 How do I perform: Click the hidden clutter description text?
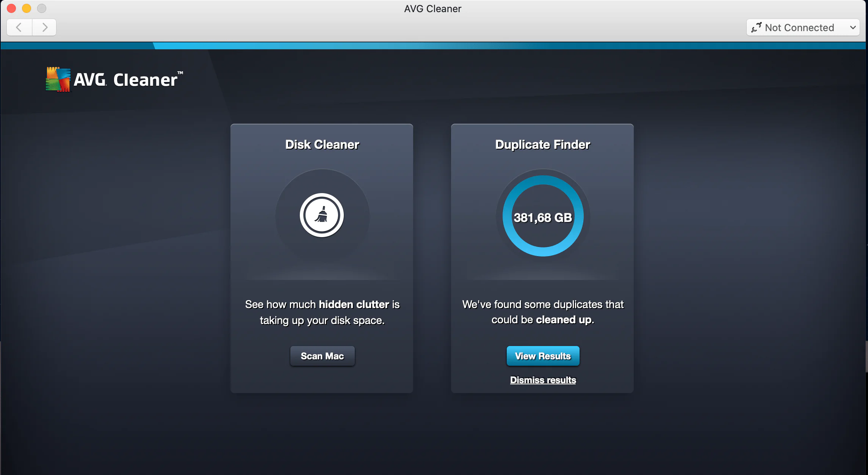click(322, 312)
